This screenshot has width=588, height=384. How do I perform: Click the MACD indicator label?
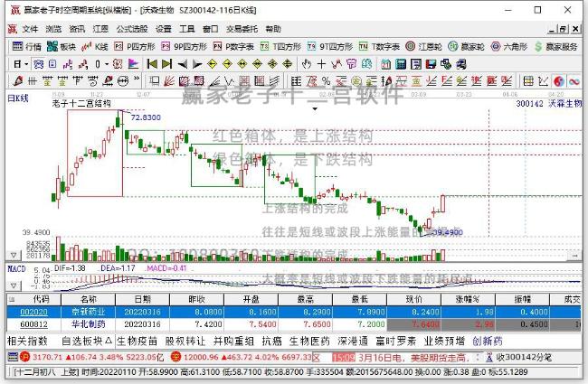(17, 269)
